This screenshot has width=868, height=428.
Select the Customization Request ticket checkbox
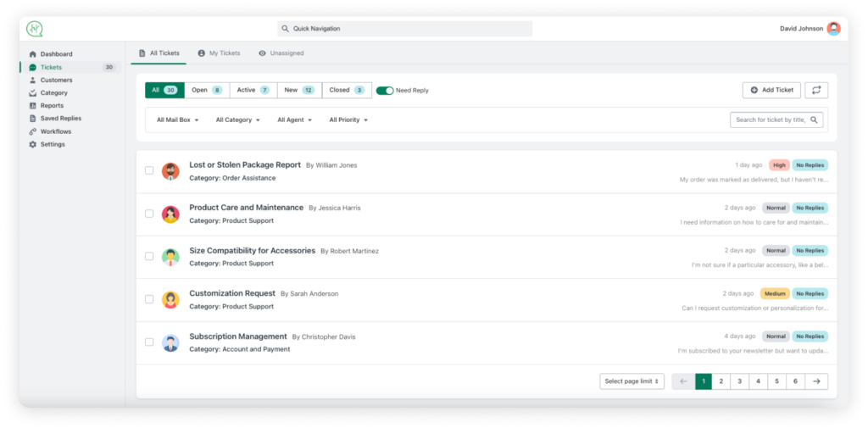(149, 299)
